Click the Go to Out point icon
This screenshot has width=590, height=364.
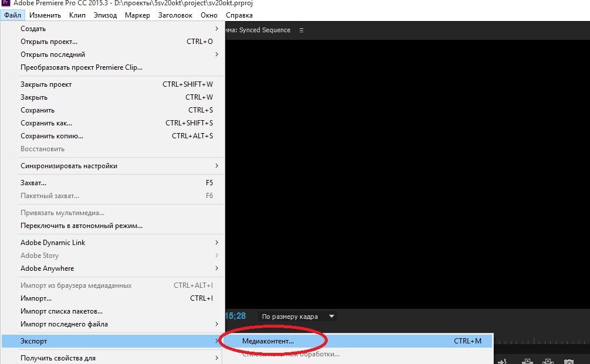(x=503, y=362)
